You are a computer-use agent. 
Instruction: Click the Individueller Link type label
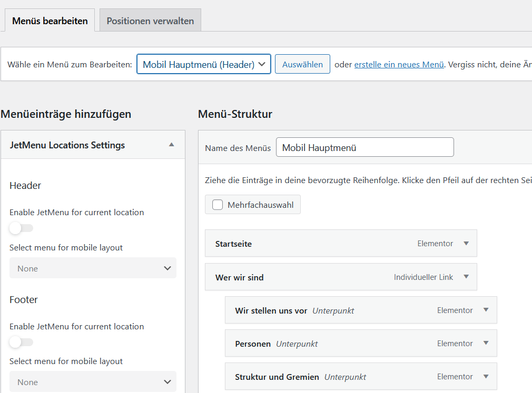423,277
